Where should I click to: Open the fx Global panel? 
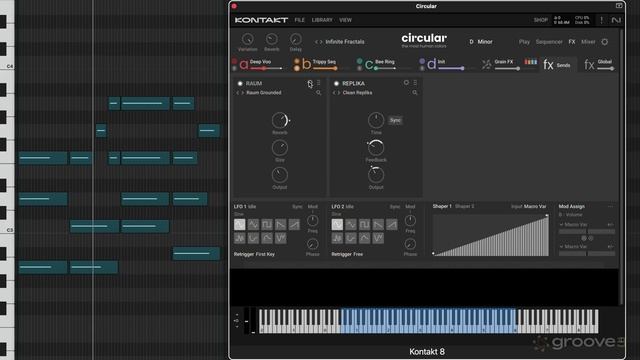598,64
